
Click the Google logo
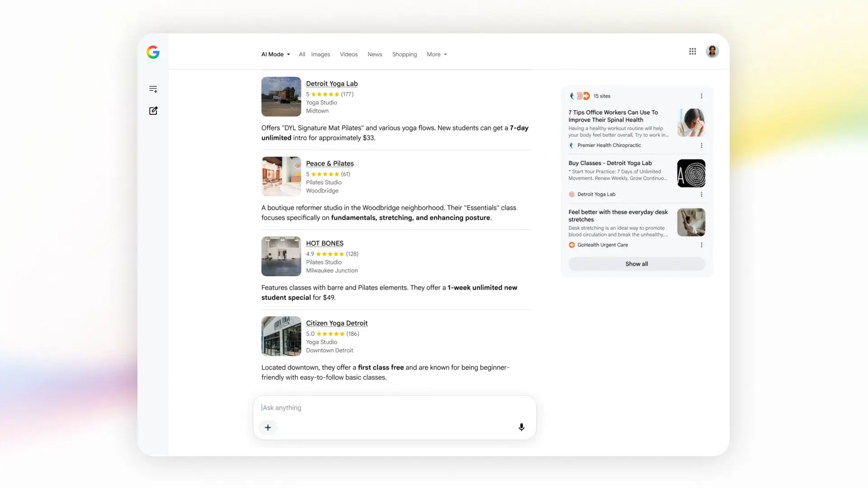click(153, 52)
